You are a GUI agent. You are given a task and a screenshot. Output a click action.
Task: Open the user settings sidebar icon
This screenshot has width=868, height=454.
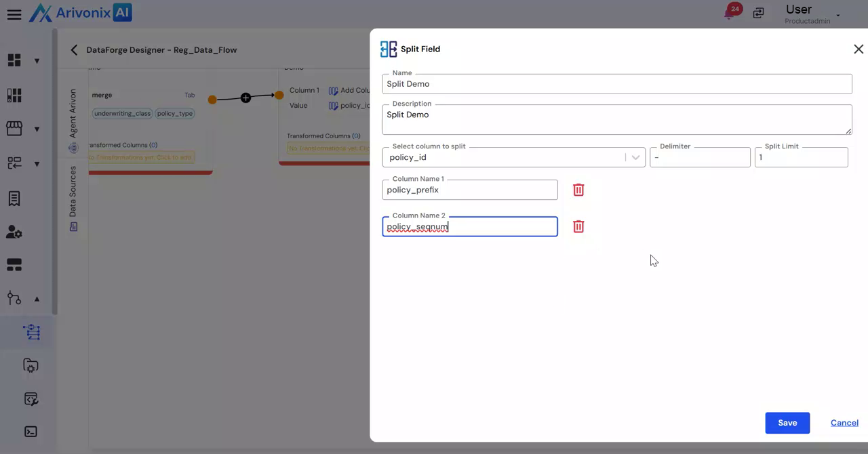[14, 232]
